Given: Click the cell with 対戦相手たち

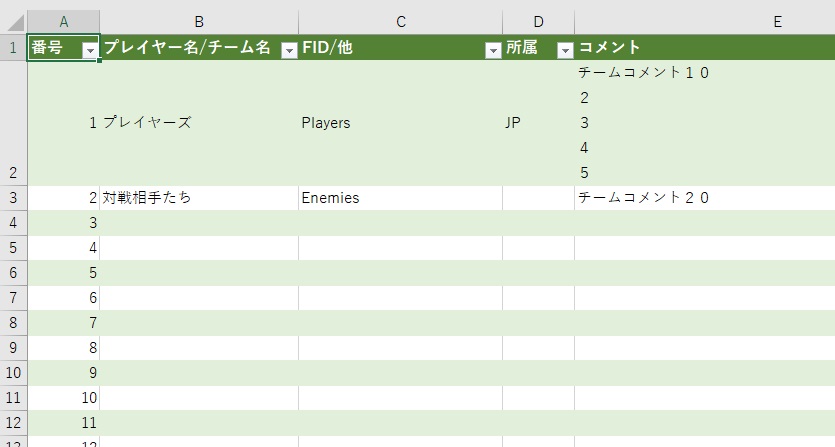Looking at the screenshot, I should [198, 198].
